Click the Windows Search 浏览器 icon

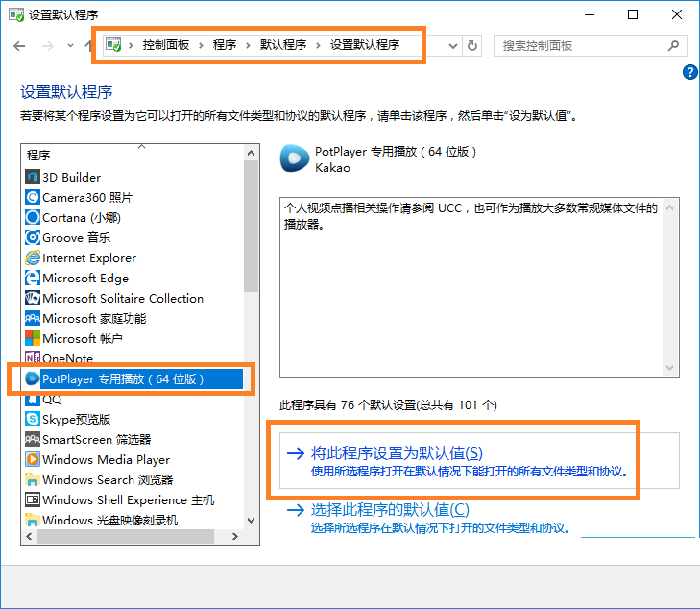(33, 479)
